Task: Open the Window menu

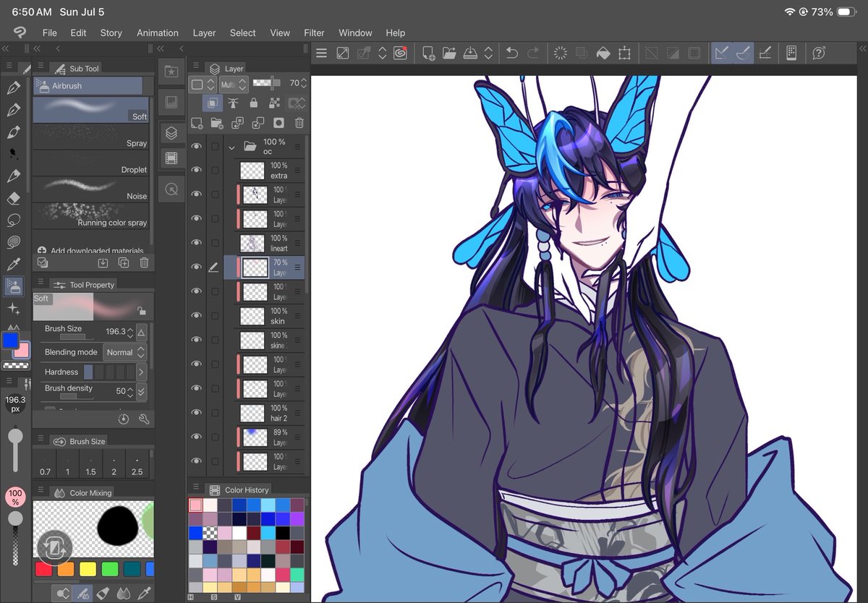Action: (355, 33)
